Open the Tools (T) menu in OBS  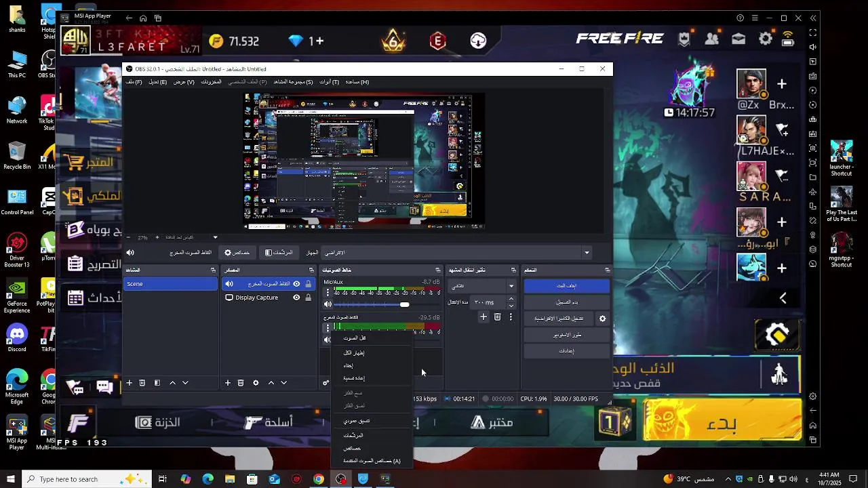(329, 82)
